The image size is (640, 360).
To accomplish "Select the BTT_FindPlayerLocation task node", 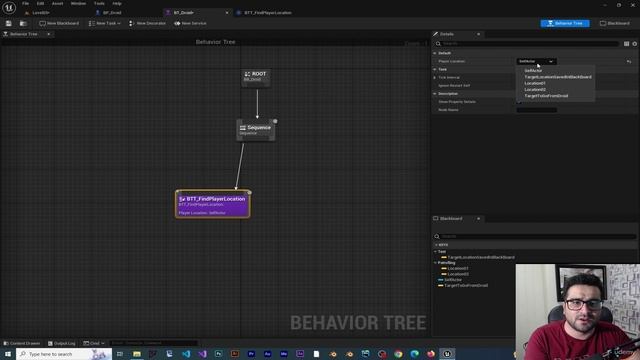I will [213, 204].
